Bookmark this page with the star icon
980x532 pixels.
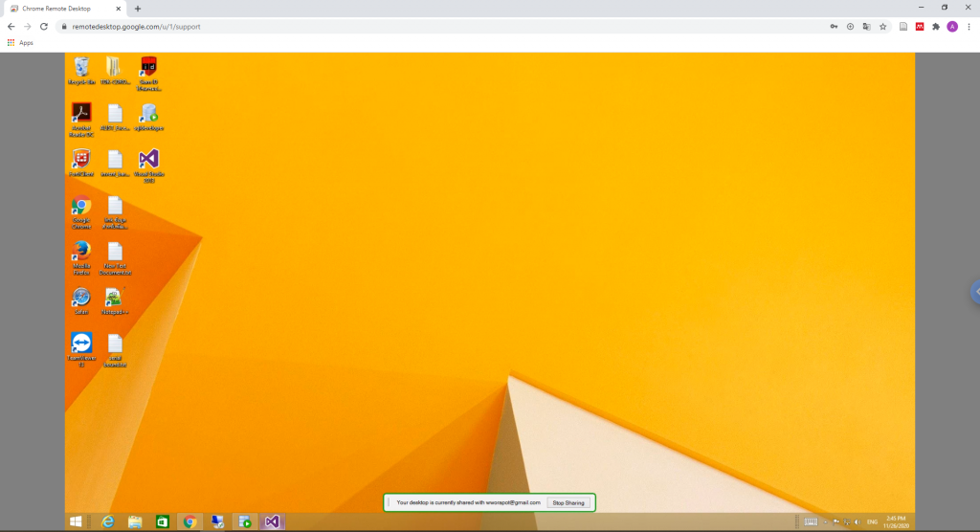pyautogui.click(x=882, y=27)
